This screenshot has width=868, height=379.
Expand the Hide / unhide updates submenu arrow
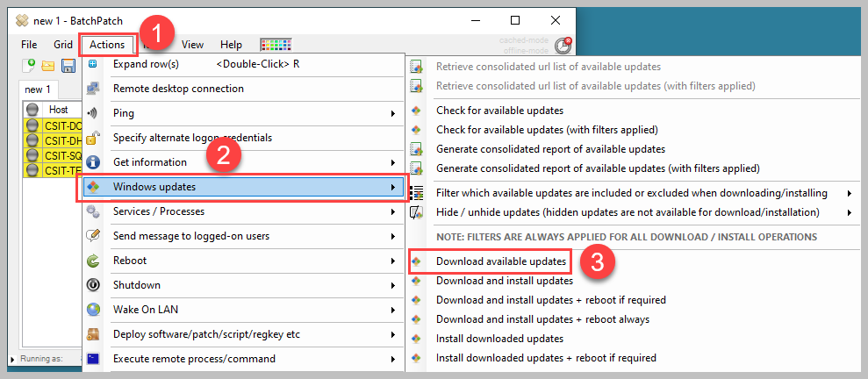click(850, 212)
